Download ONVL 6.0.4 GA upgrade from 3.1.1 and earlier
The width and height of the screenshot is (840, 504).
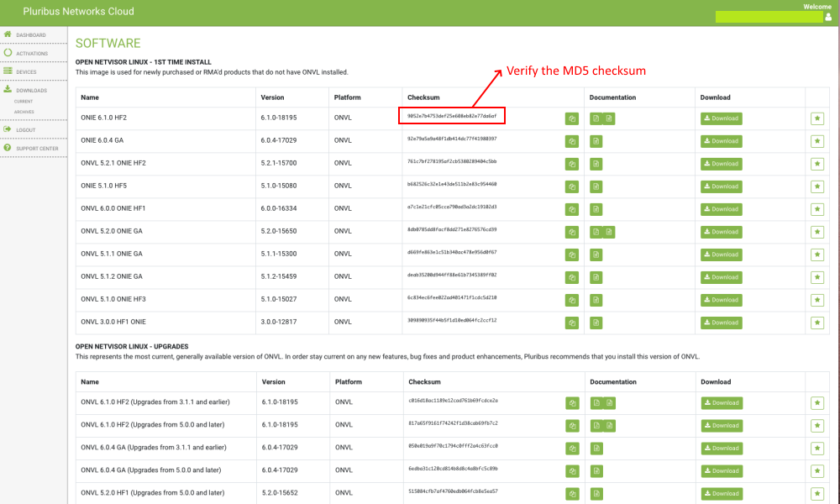[x=722, y=449]
